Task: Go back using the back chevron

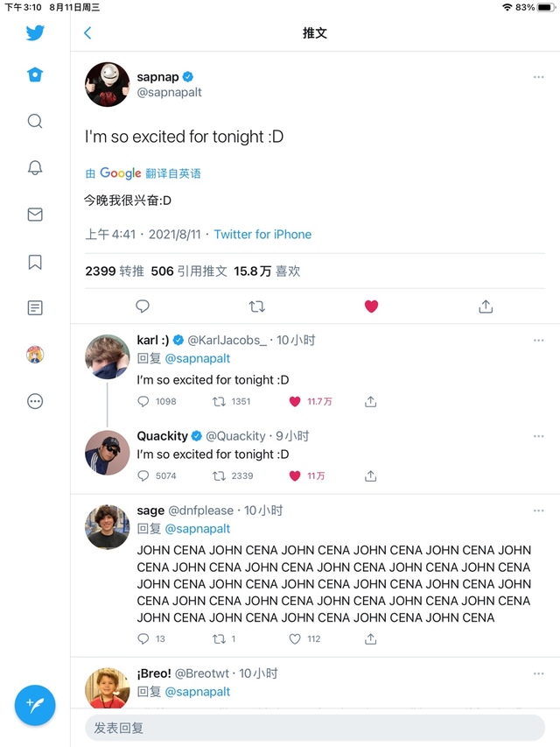Action: (87, 33)
